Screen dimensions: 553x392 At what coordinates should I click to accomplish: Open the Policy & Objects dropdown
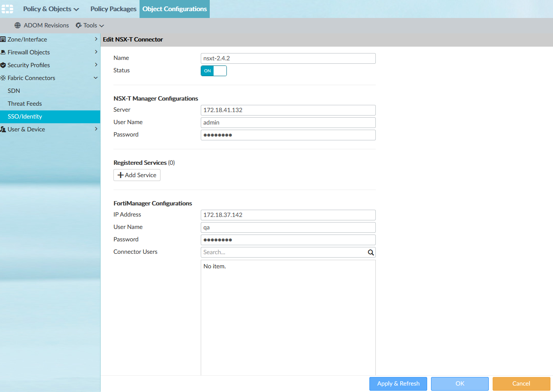(51, 9)
